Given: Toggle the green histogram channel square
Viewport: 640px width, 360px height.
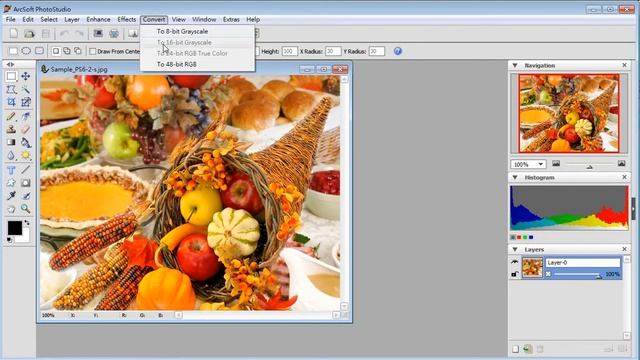Looking at the screenshot, I should (525, 237).
